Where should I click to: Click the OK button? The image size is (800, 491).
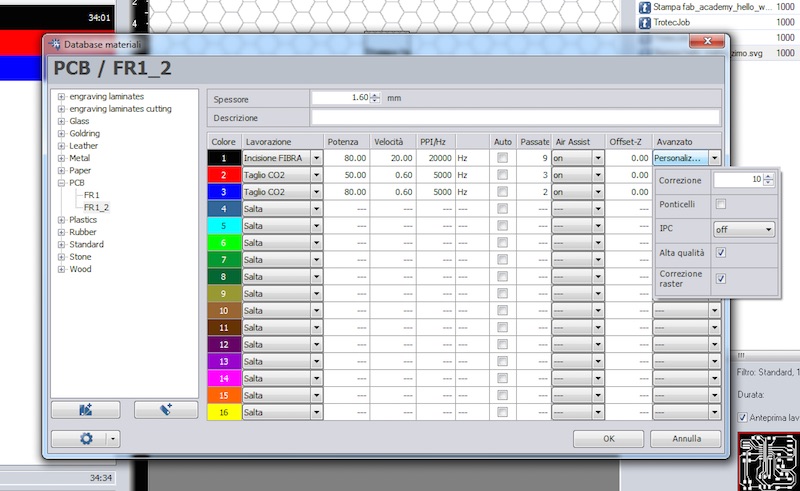pos(608,438)
